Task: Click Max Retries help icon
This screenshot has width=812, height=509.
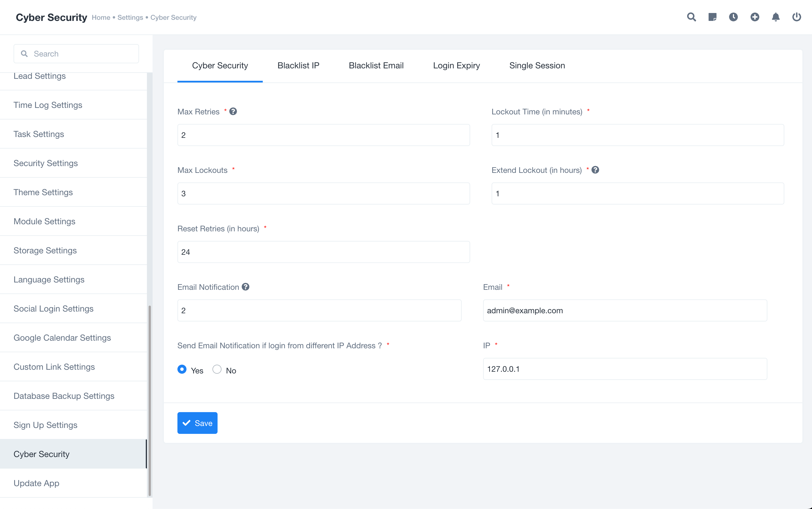Action: (x=233, y=111)
